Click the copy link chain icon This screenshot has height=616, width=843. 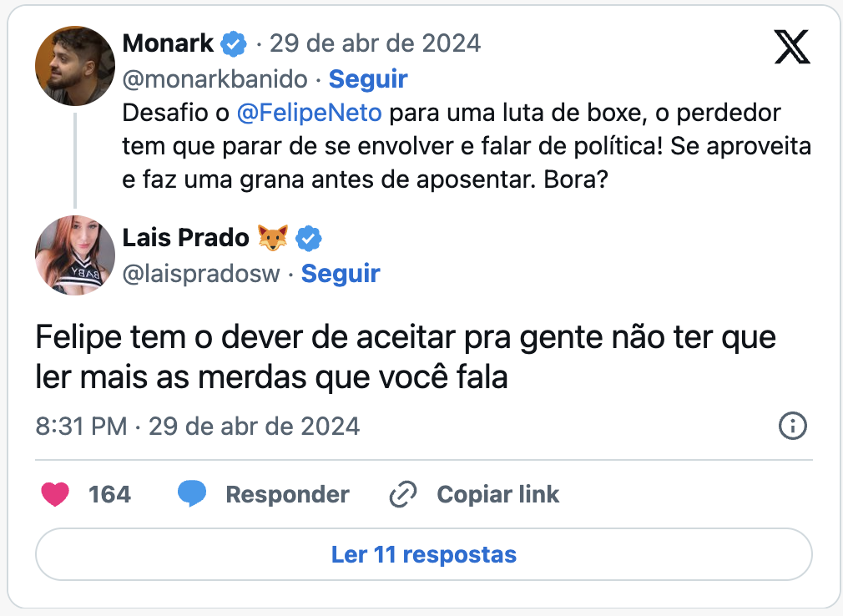point(403,494)
